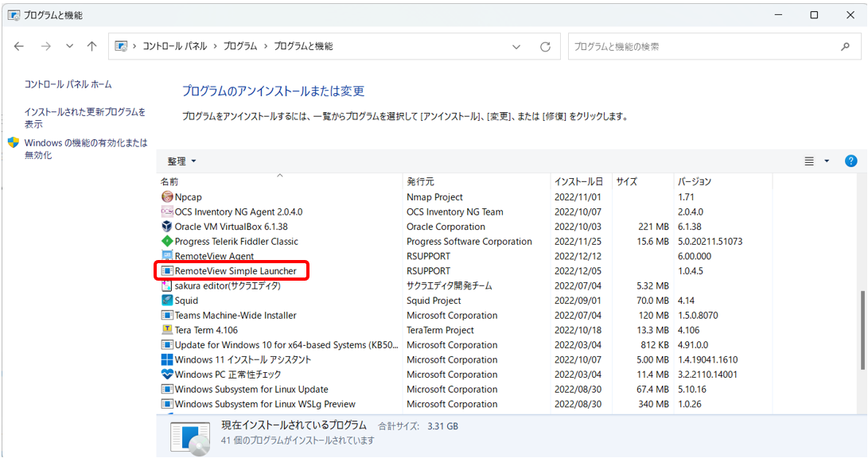Click publisher Squid Project

pos(434,301)
